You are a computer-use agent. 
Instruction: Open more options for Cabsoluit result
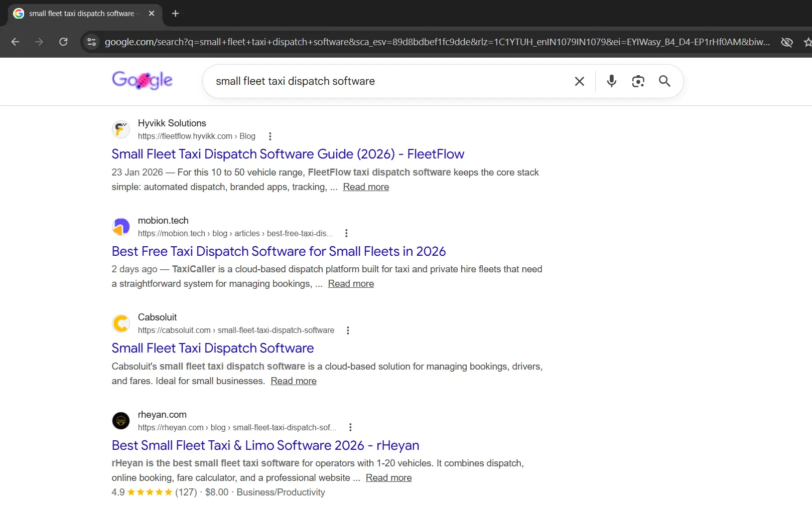[x=348, y=330]
